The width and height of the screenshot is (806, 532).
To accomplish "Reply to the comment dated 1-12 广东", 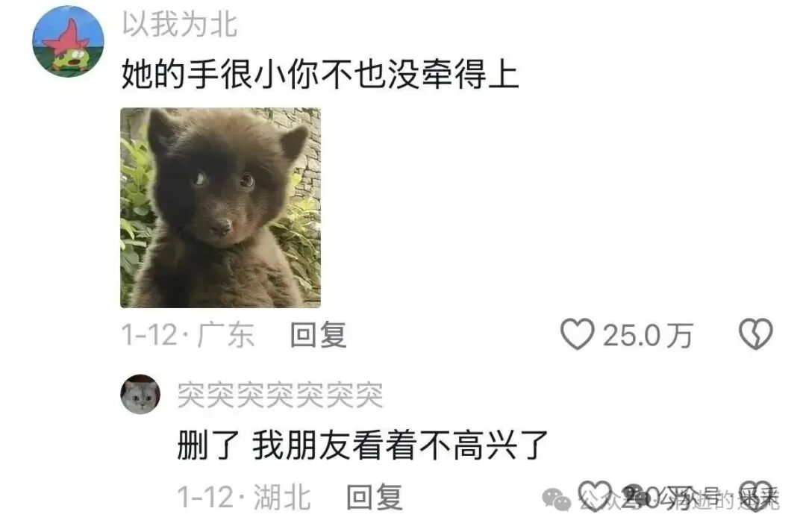I will 318,335.
